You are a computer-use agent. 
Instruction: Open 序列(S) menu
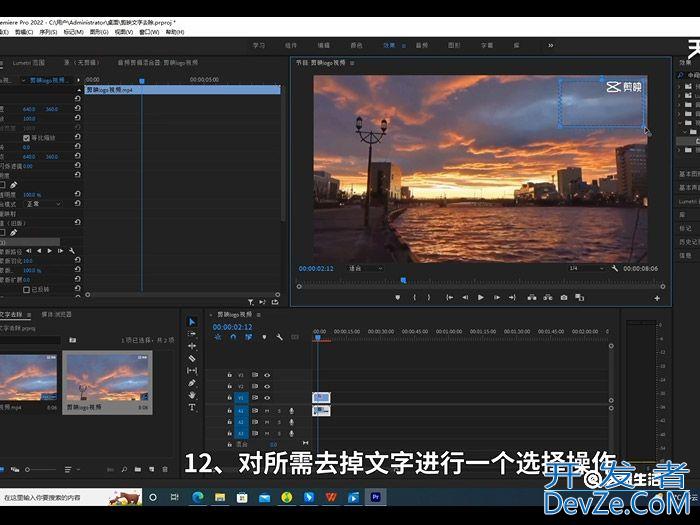tap(48, 32)
